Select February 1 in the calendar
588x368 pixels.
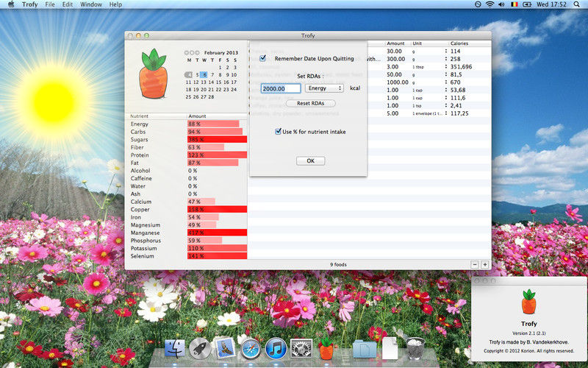point(220,68)
